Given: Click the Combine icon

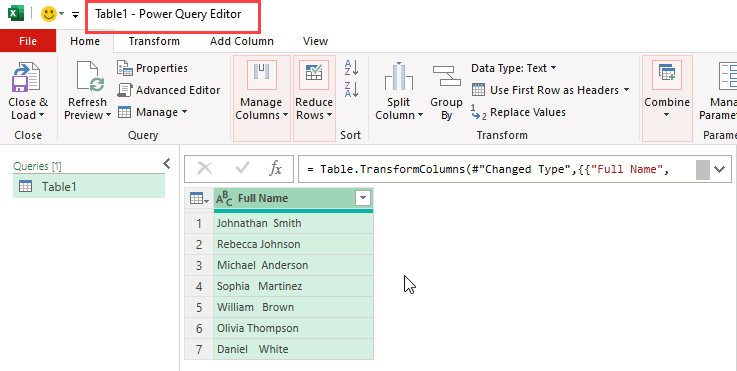Looking at the screenshot, I should pyautogui.click(x=667, y=75).
